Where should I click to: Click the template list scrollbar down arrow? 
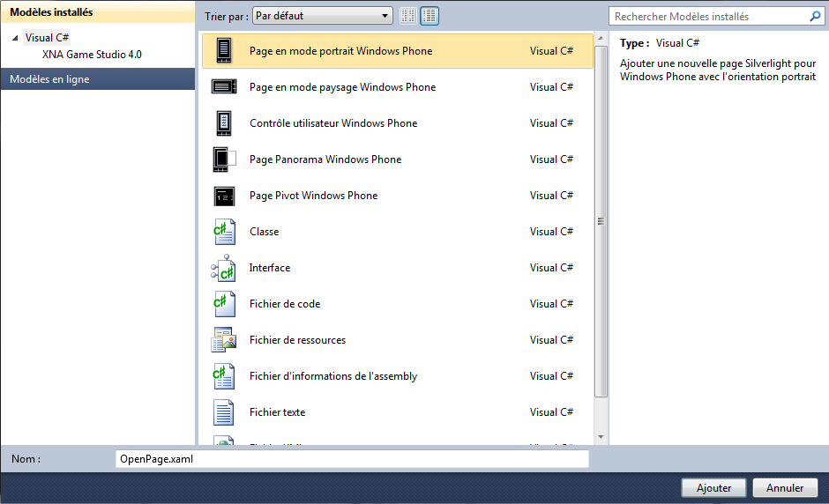(601, 436)
